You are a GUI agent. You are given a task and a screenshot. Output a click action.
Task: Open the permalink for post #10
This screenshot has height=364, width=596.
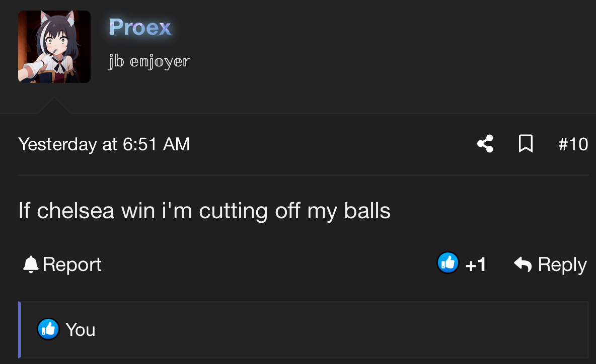[x=573, y=144]
